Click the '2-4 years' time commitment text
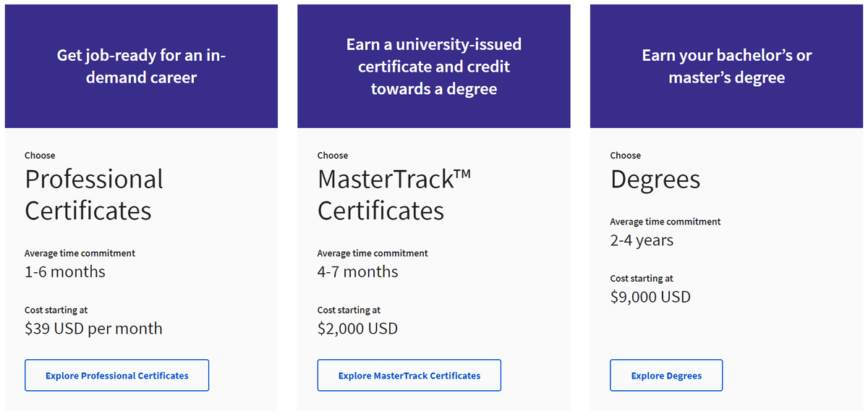The height and width of the screenshot is (417, 868). tap(642, 240)
